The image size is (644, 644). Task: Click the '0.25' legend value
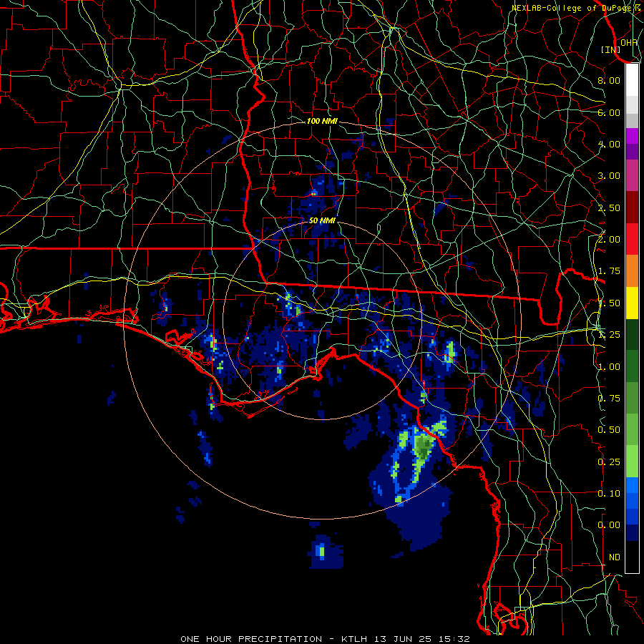pyautogui.click(x=609, y=462)
